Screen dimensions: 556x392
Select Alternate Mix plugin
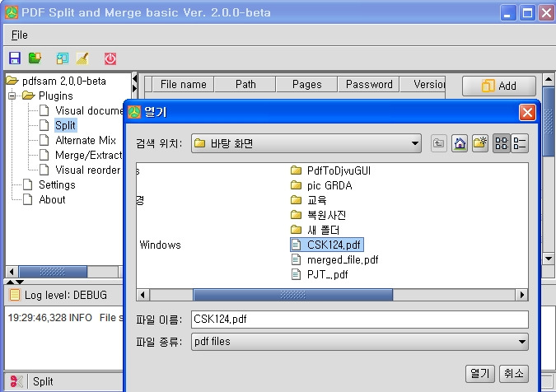coord(86,140)
